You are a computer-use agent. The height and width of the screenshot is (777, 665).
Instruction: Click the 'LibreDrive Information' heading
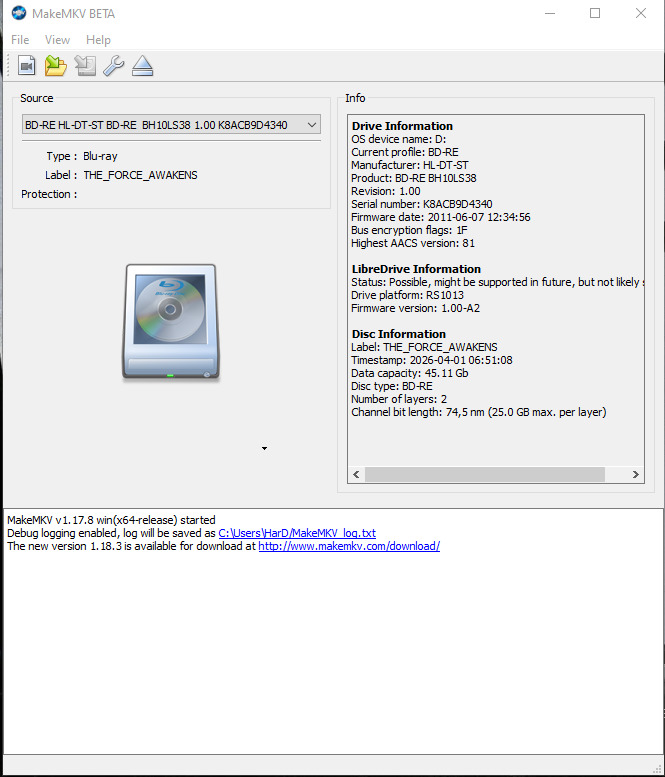(416, 269)
